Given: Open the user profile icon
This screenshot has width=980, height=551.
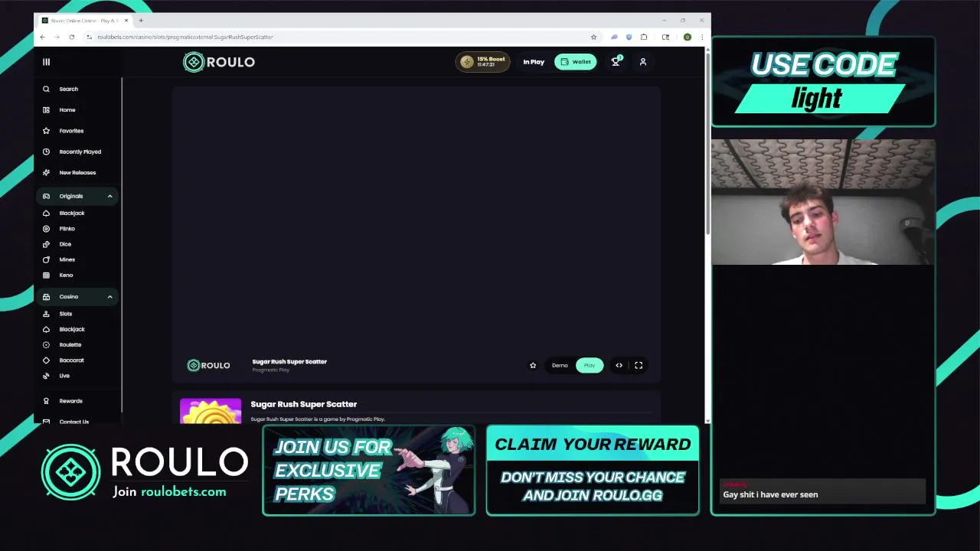Looking at the screenshot, I should (643, 62).
